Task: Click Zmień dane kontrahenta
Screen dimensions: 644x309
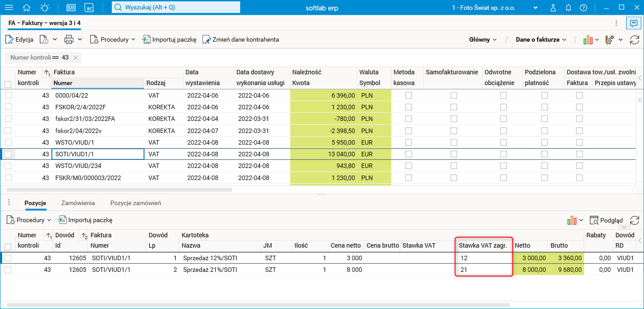Action: [241, 39]
